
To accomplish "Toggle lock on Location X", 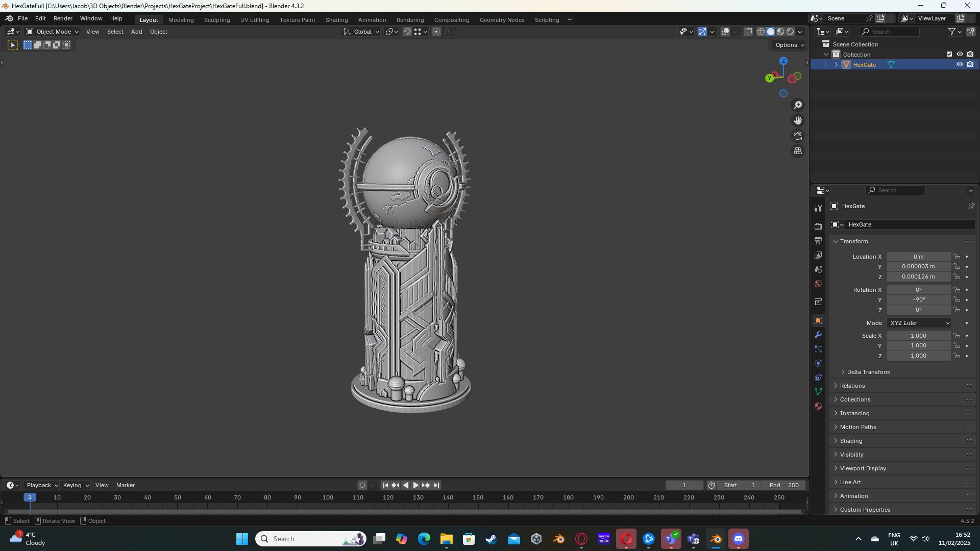I will point(957,257).
